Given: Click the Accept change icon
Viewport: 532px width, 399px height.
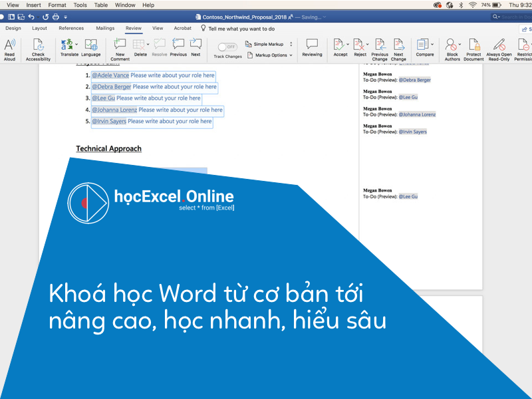Looking at the screenshot, I should coord(339,45).
